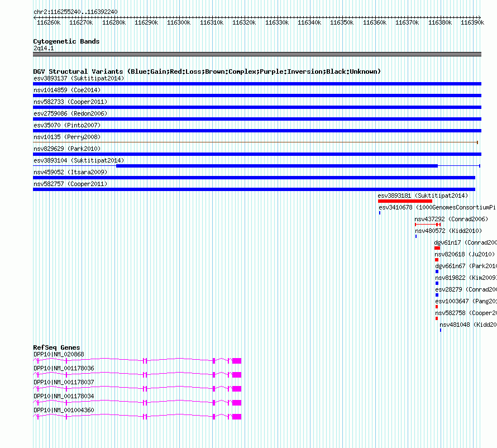Image resolution: width=497 pixels, height=448 pixels.
Task: Select the 2q14.1 gray cytogenetic band
Action: [257, 54]
